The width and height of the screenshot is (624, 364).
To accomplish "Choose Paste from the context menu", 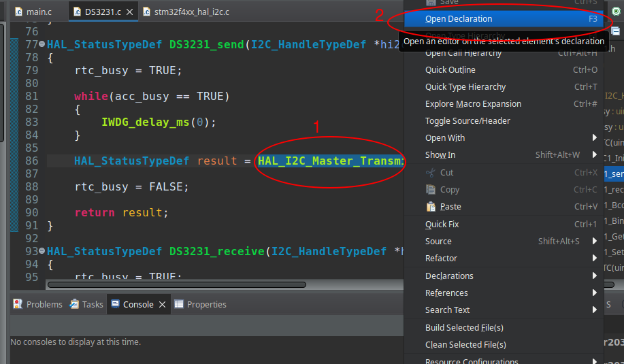I will (504, 206).
